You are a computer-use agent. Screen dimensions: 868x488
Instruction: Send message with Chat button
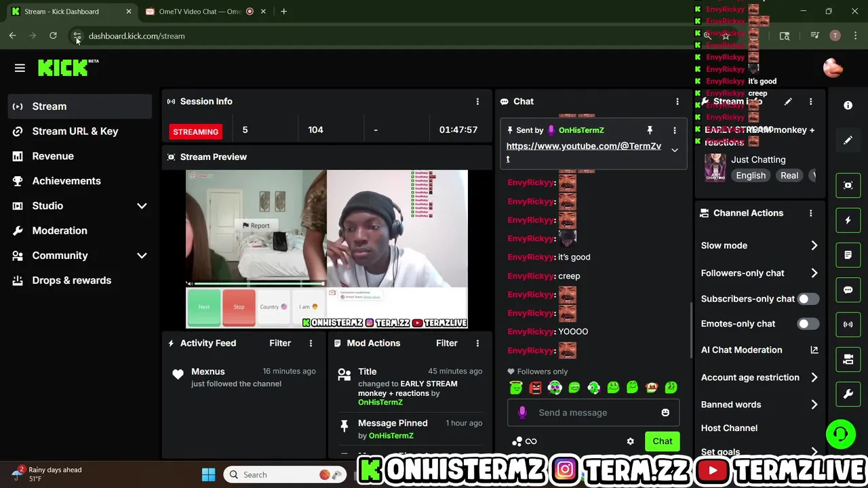coord(663,442)
